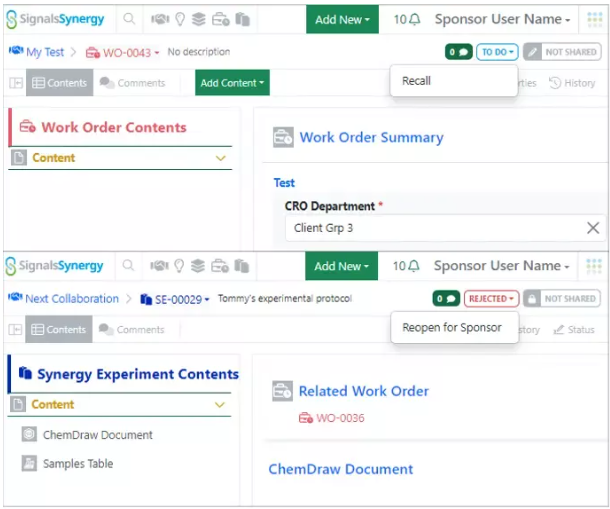Click the Samples Table icon in contents tree
Viewport: 610px width, 509px height.
point(29,464)
